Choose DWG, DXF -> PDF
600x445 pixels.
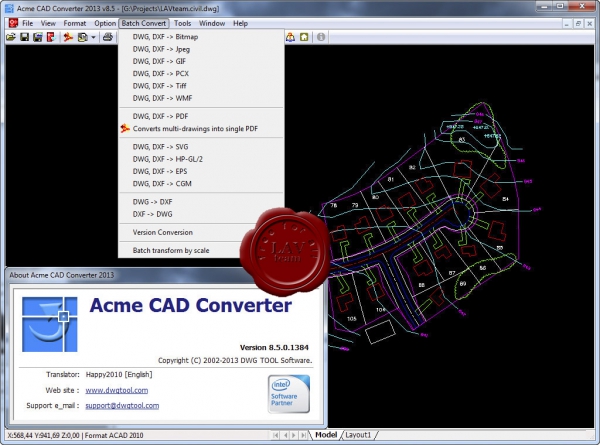click(x=201, y=116)
